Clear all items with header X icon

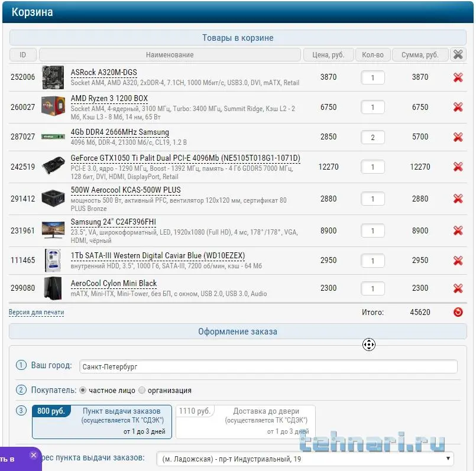tap(458, 54)
